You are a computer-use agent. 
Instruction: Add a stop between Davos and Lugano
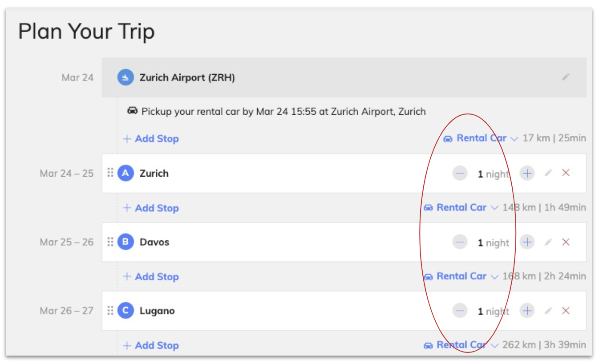(151, 277)
